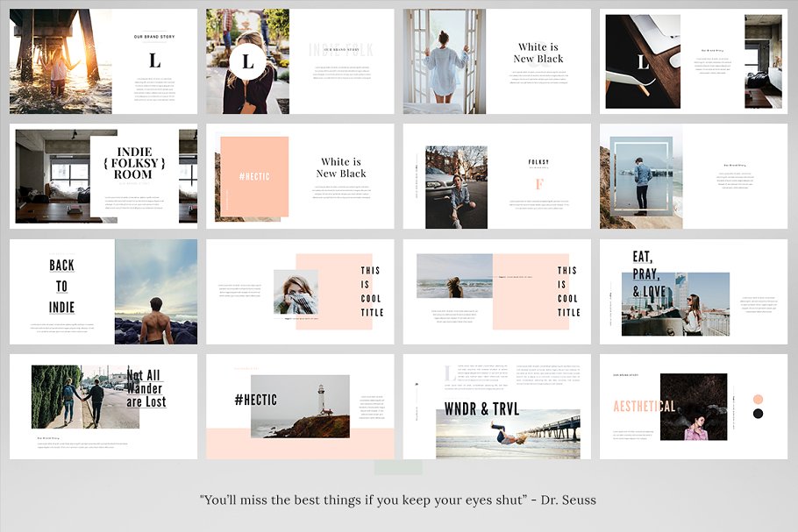Click the Dr. Seuss quote text below the slides

(x=399, y=500)
